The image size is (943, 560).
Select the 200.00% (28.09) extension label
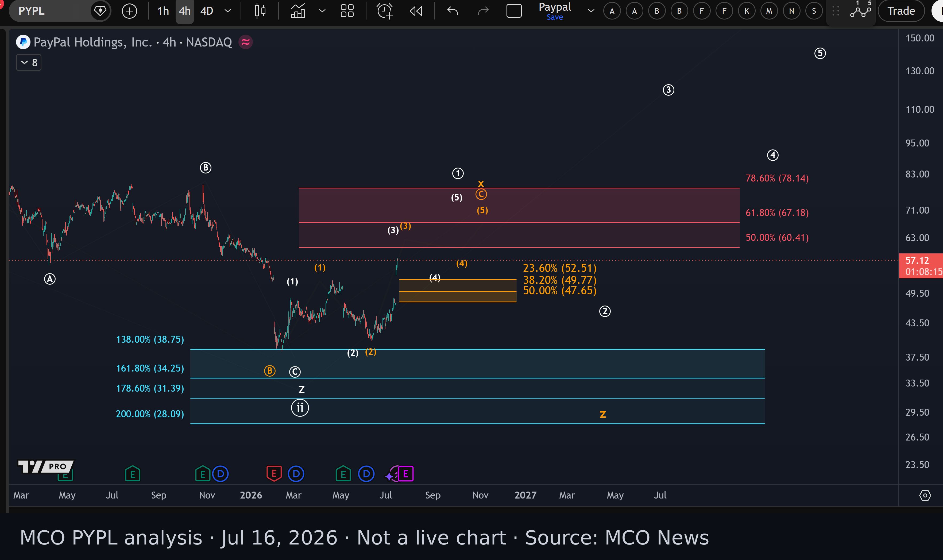click(150, 414)
